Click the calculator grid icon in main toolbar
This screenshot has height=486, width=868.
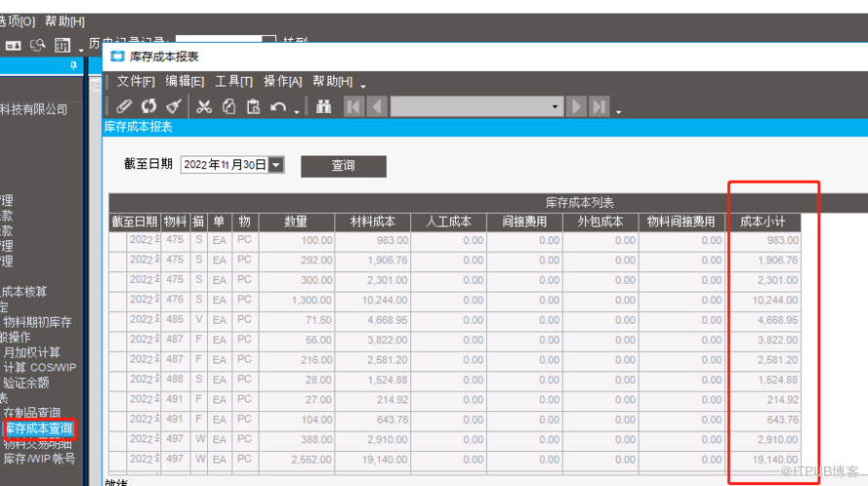[x=62, y=45]
